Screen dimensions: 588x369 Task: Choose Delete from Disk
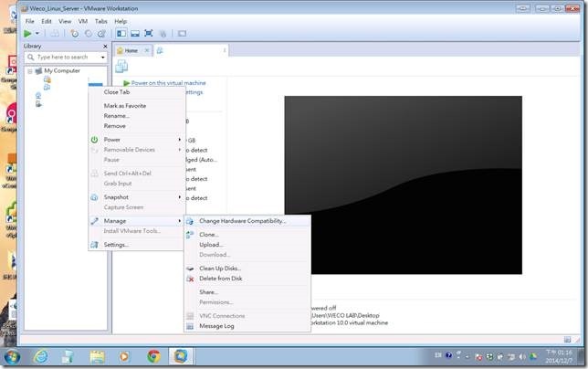[221, 279]
